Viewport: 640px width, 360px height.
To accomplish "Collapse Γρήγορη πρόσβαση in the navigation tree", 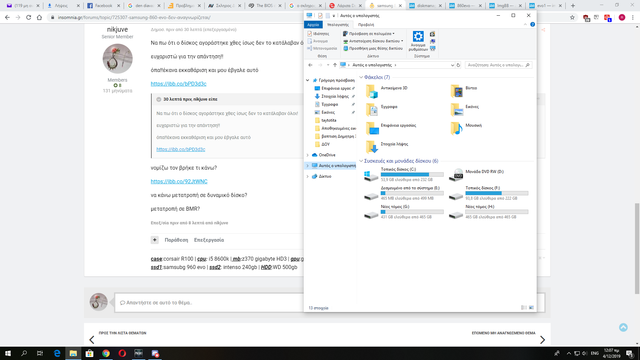I will point(308,80).
